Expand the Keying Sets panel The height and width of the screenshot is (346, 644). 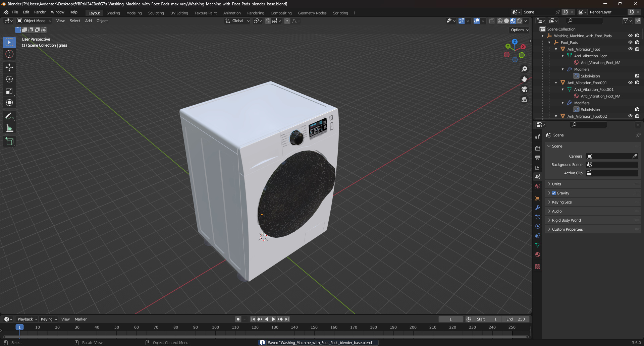(593, 202)
